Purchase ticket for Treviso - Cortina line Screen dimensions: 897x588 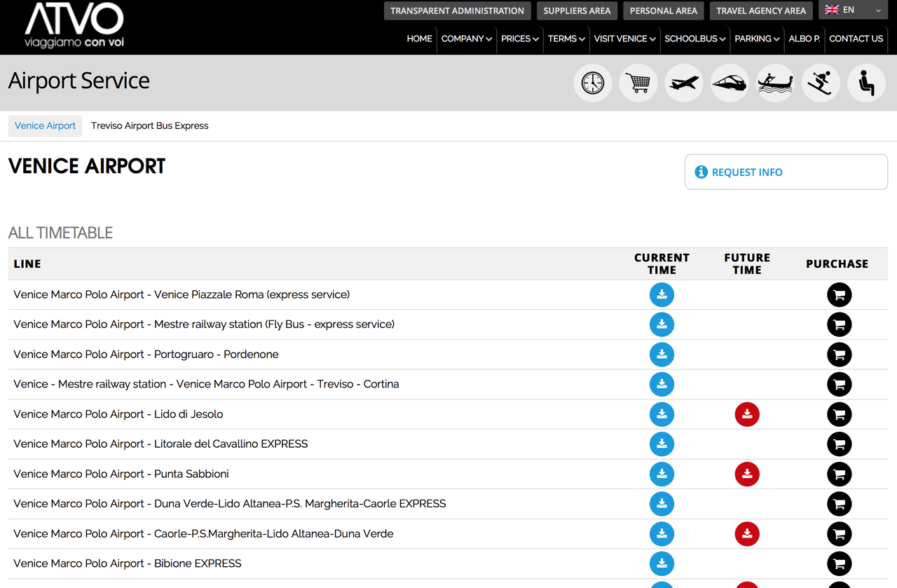(x=840, y=384)
